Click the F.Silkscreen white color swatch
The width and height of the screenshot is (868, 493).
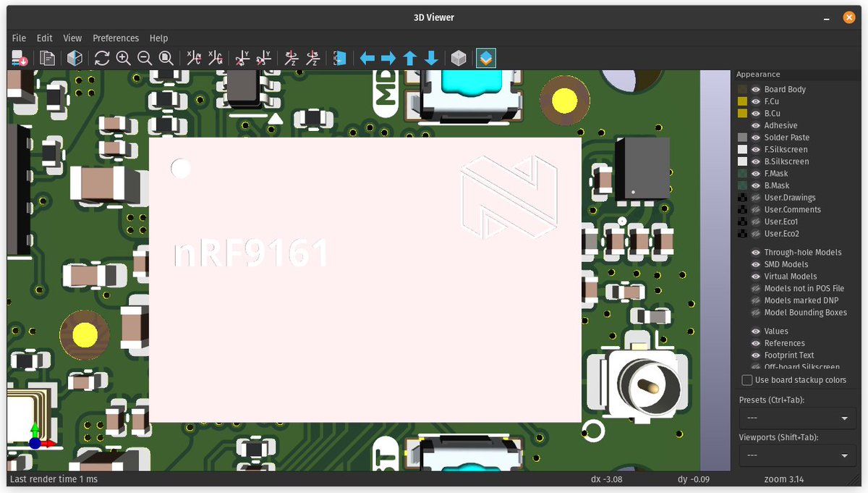742,150
